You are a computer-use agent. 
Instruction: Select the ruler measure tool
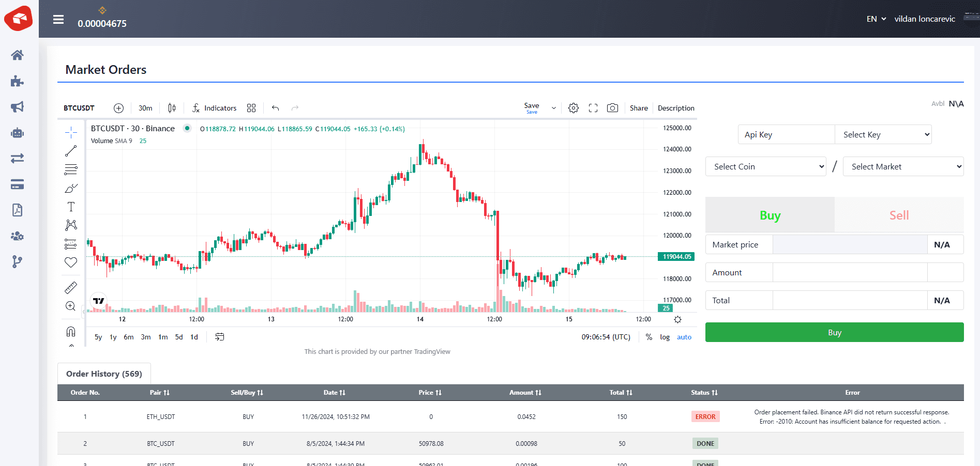71,287
